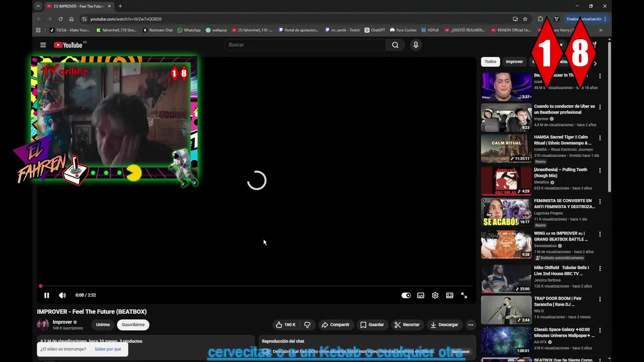Open options for FEMINISTA SE CONVIERTE video
The height and width of the screenshot is (362, 644).
tap(600, 202)
